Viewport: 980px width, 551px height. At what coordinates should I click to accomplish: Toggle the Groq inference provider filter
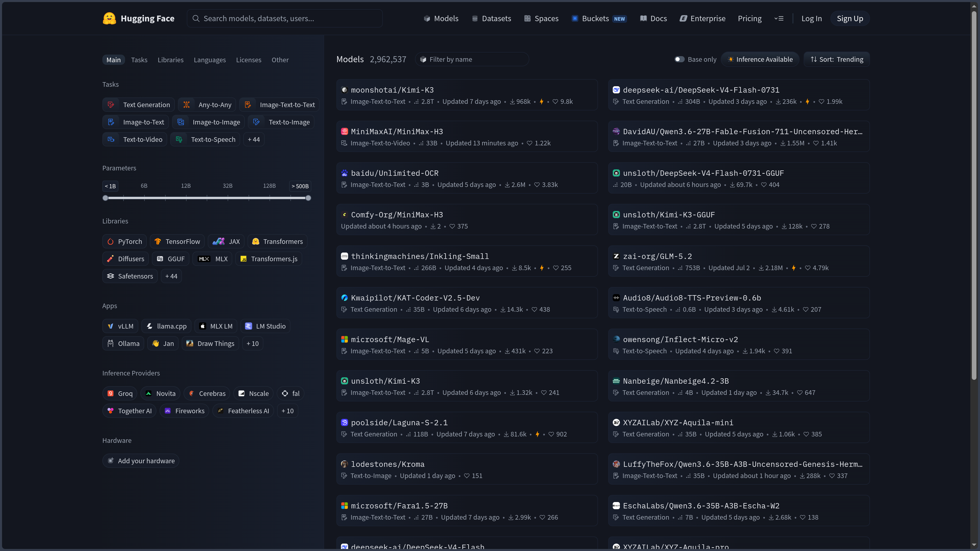pyautogui.click(x=120, y=394)
